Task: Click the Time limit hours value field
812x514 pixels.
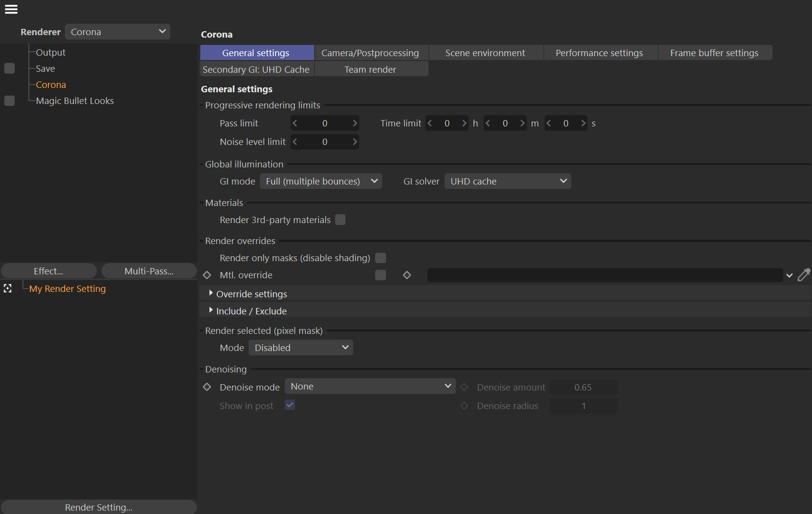Action: coord(447,123)
